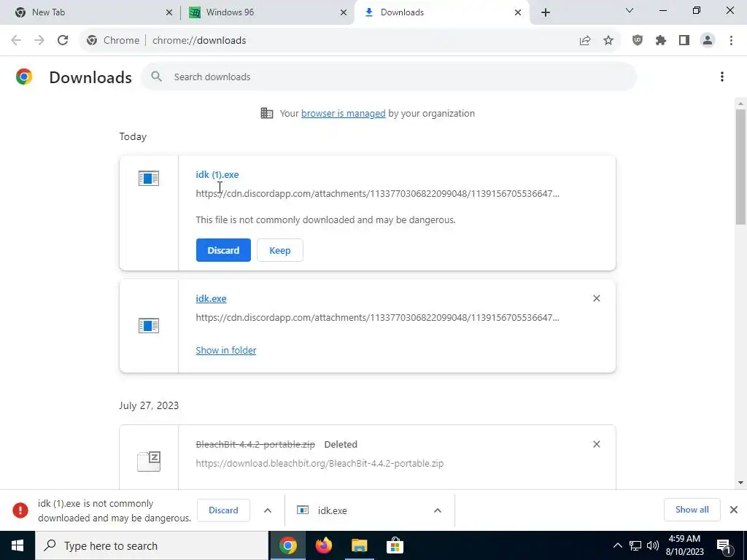Open a new tab with plus button

point(546,12)
